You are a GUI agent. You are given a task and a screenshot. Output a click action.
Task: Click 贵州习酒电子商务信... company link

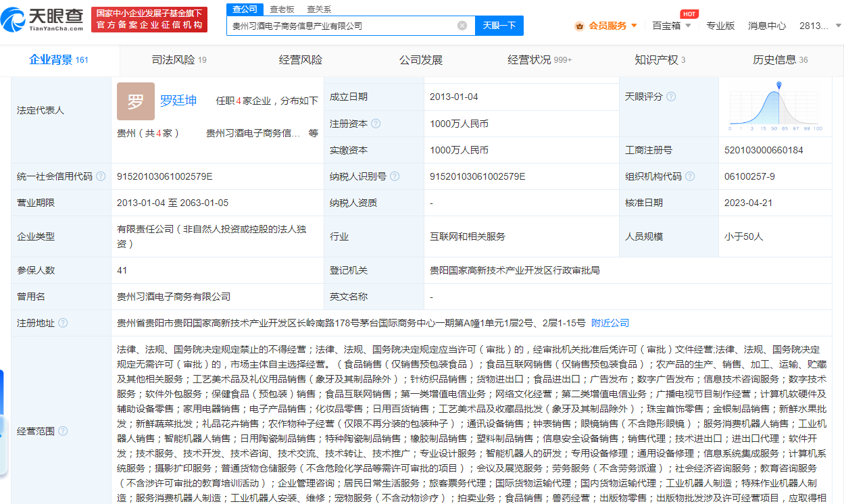pos(253,133)
